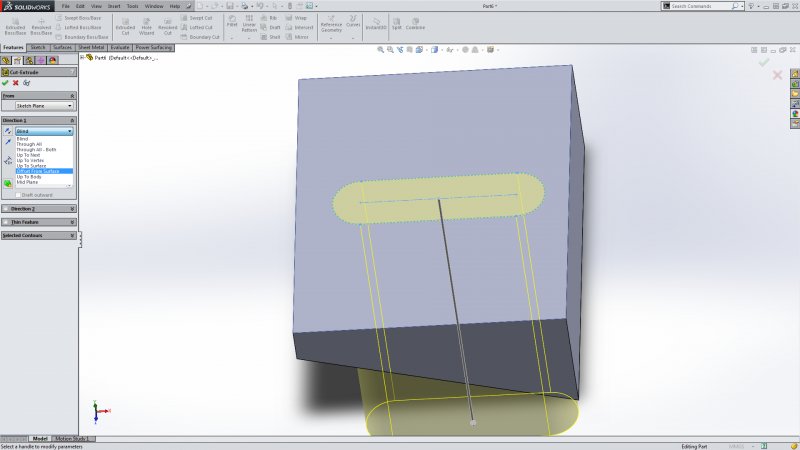Click the Instant3D tool

pos(376,24)
